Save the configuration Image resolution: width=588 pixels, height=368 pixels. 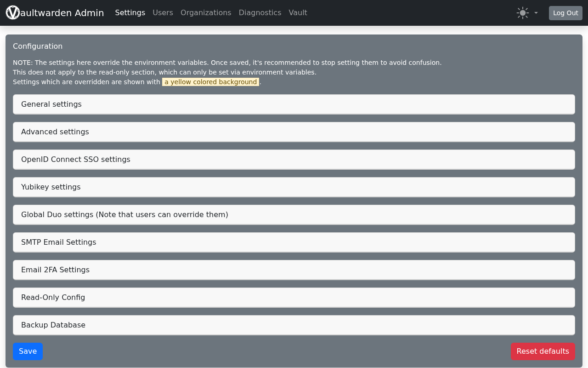point(28,351)
